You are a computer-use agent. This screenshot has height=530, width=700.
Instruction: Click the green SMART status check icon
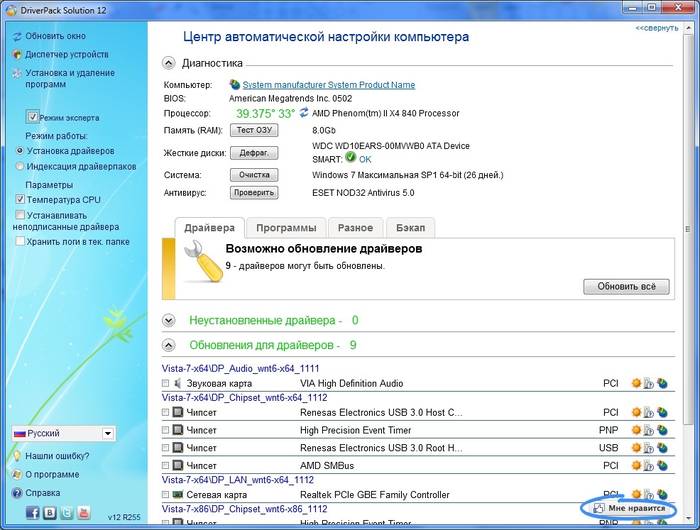pos(351,157)
